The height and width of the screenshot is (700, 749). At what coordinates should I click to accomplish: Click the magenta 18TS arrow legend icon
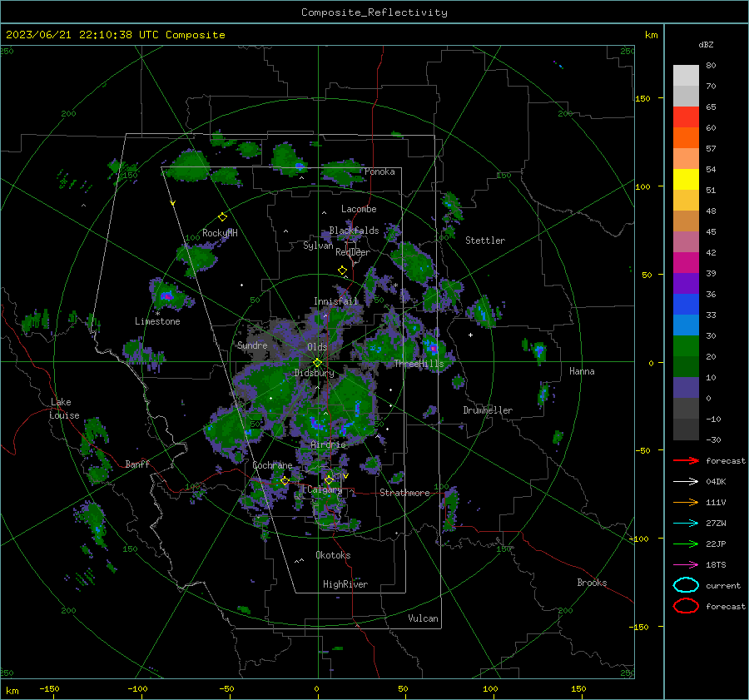[686, 565]
